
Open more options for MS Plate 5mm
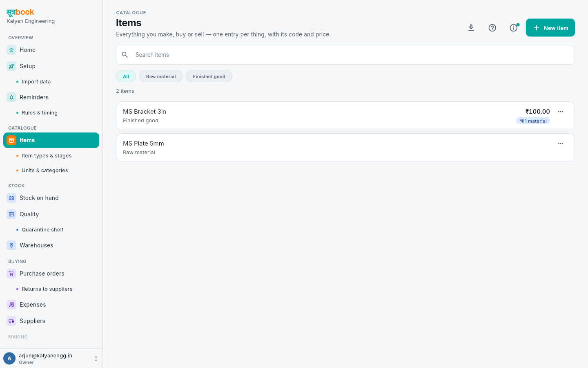pos(561,144)
